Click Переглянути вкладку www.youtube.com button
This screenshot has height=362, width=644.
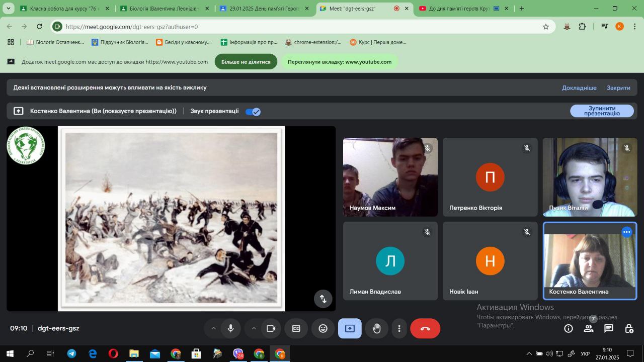coord(340,62)
